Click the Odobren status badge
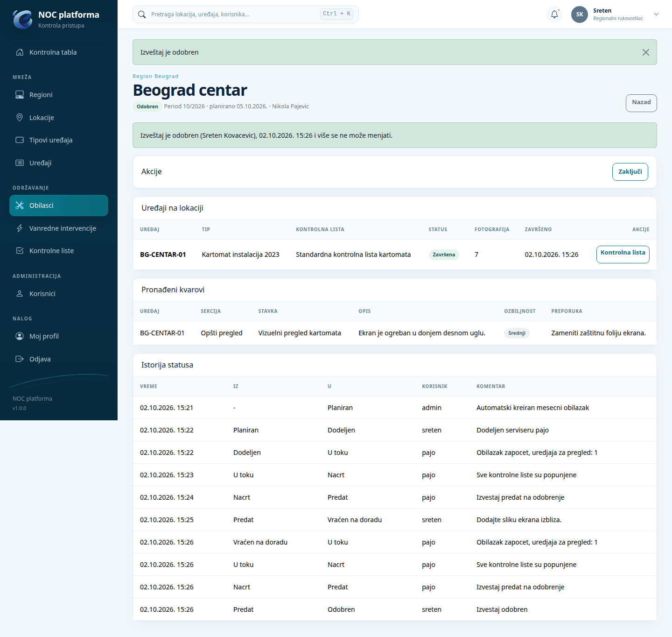Screen dimensions: 672x637 tap(147, 106)
